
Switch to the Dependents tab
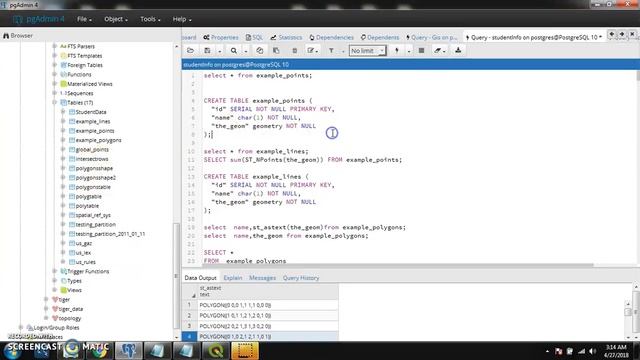[x=380, y=38]
